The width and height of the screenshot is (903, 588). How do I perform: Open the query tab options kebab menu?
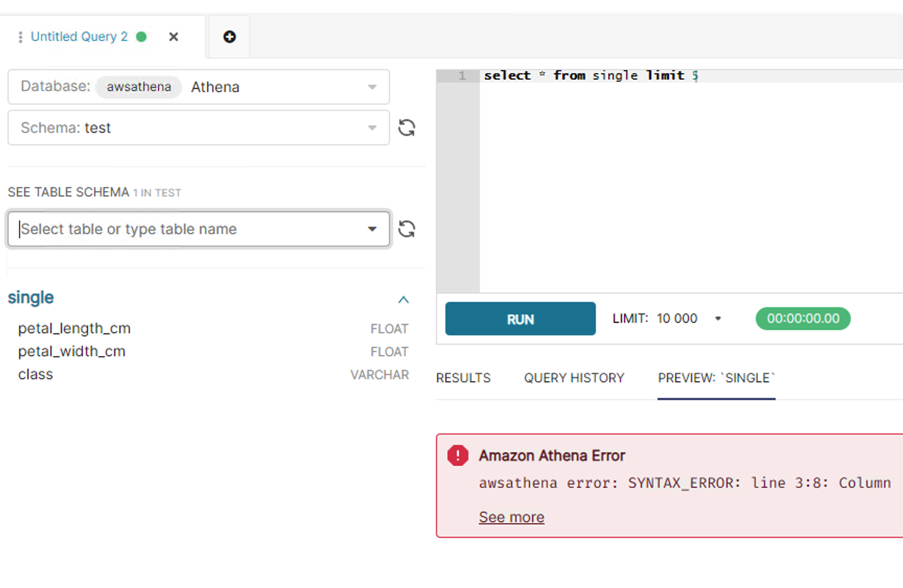(20, 37)
